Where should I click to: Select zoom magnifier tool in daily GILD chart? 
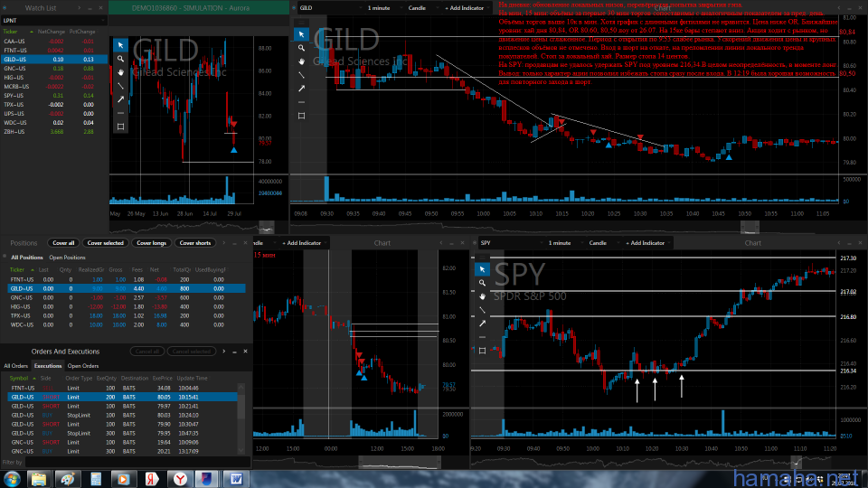120,59
